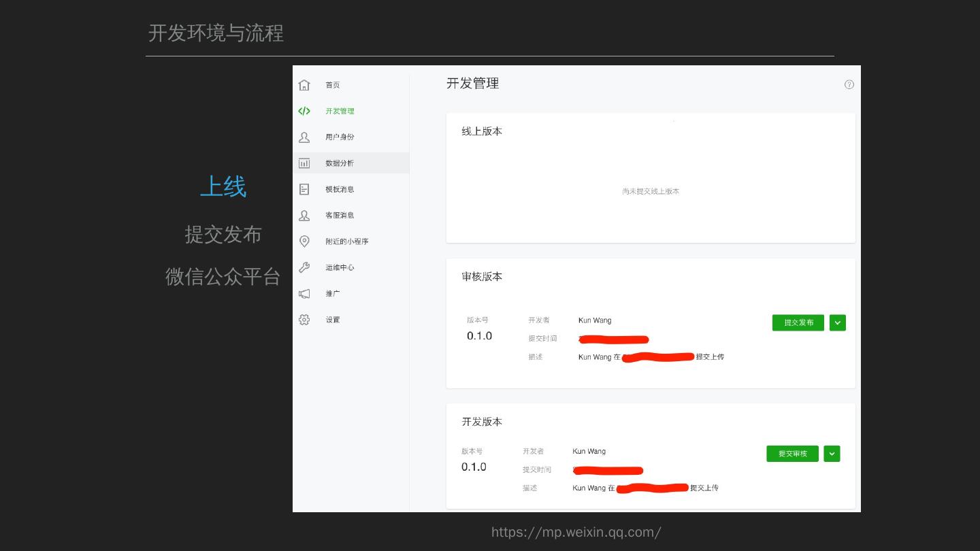Image resolution: width=980 pixels, height=551 pixels.
Task: Click the 推广 megaphone icon
Action: click(304, 294)
